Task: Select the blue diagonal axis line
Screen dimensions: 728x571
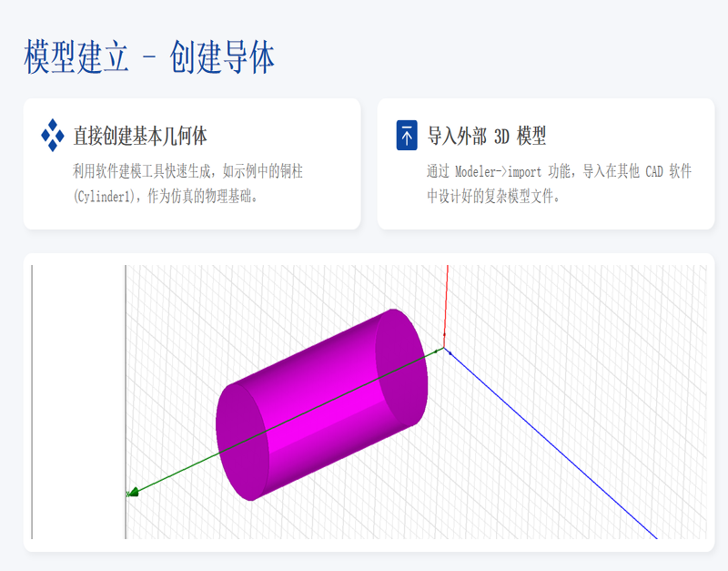Action: [x=555, y=448]
